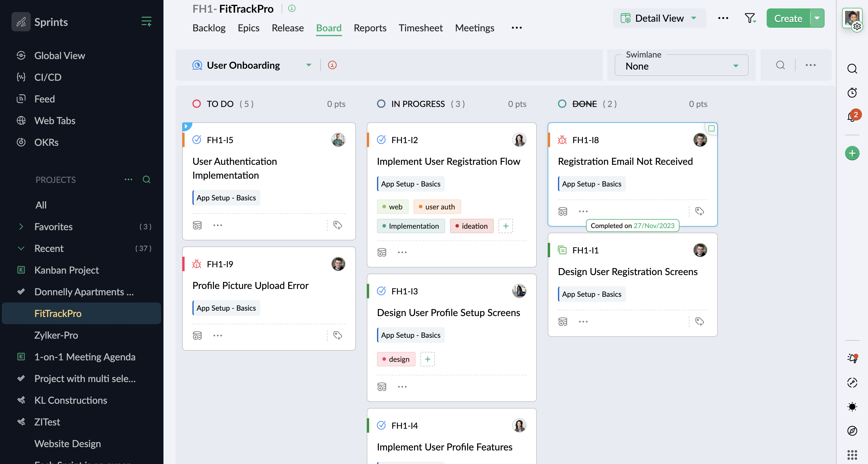Switch to the Backlog tab
This screenshot has width=868, height=464.
tap(209, 28)
